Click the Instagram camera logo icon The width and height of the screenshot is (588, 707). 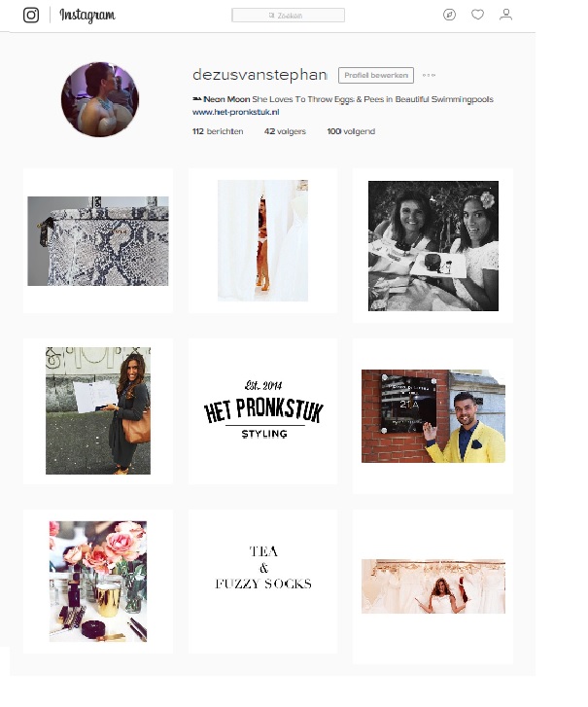coord(31,15)
